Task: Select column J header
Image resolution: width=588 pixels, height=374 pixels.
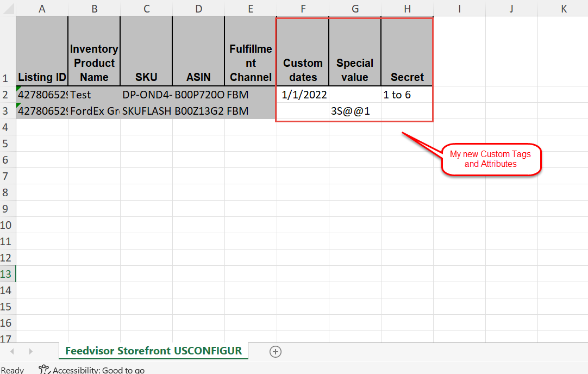Action: click(x=511, y=8)
